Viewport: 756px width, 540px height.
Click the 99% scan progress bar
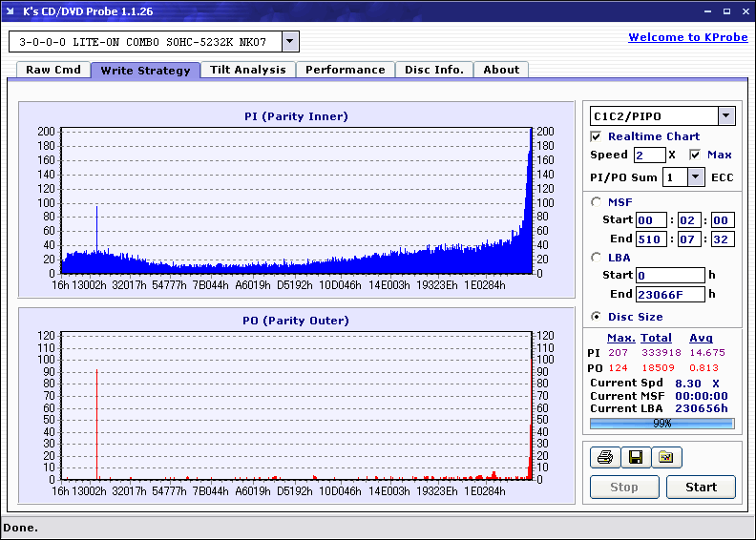(661, 423)
